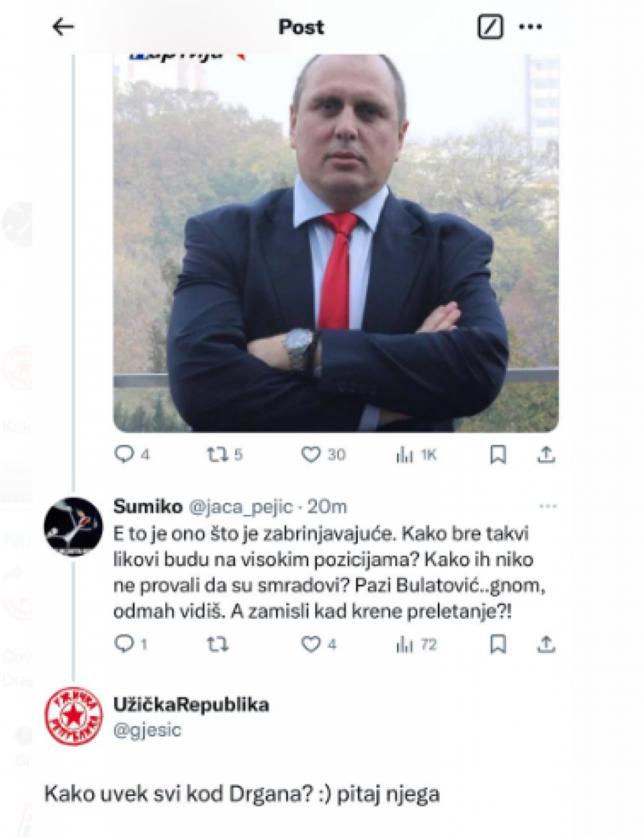Like the photo post with 30 likes
The height and width of the screenshot is (837, 644).
click(323, 455)
